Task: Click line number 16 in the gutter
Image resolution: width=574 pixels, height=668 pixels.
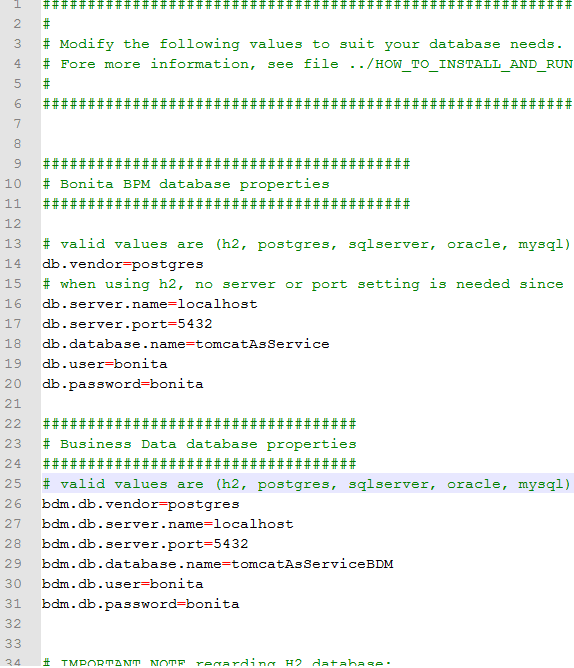Action: coord(13,303)
